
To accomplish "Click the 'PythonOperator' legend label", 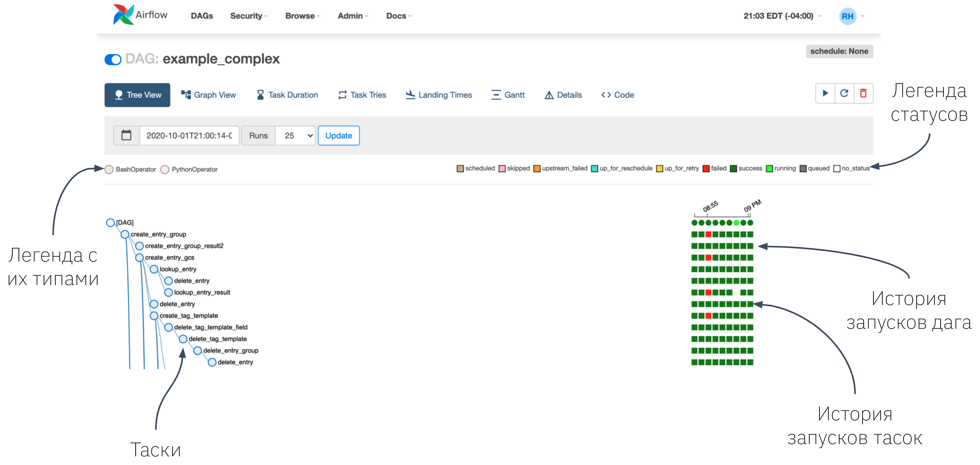I will pyautogui.click(x=194, y=169).
